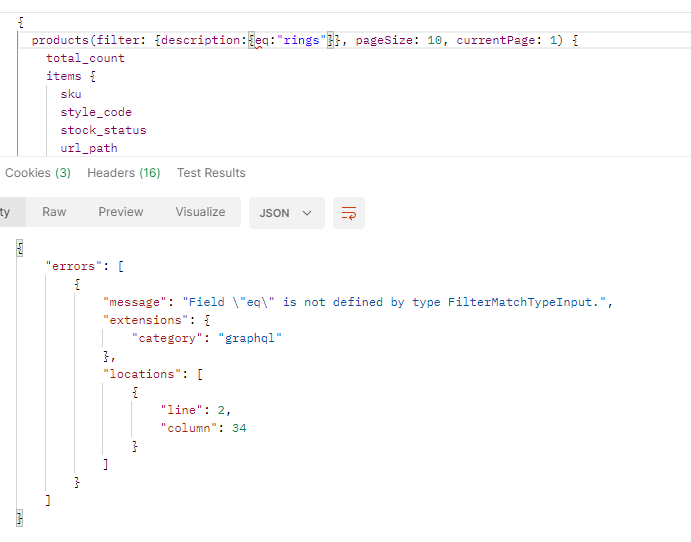Place cursor on total_count in query editor

coord(85,59)
